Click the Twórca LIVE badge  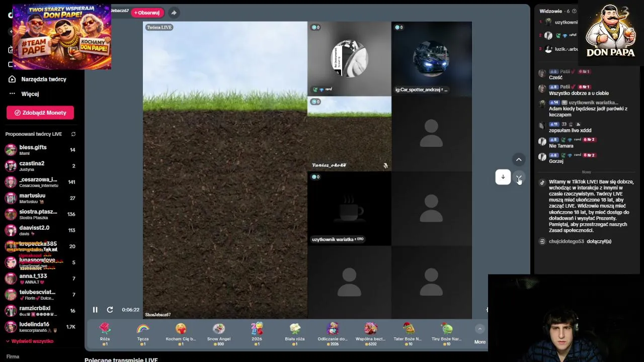tap(159, 27)
